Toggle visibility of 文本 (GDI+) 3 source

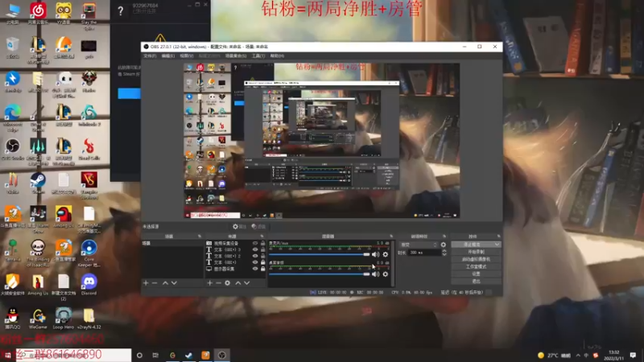pos(255,249)
